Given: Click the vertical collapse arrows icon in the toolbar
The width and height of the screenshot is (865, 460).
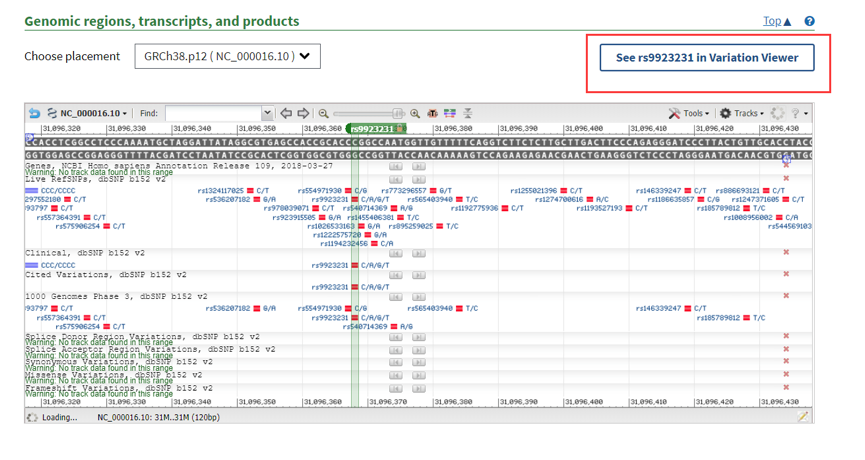Looking at the screenshot, I should 468,113.
